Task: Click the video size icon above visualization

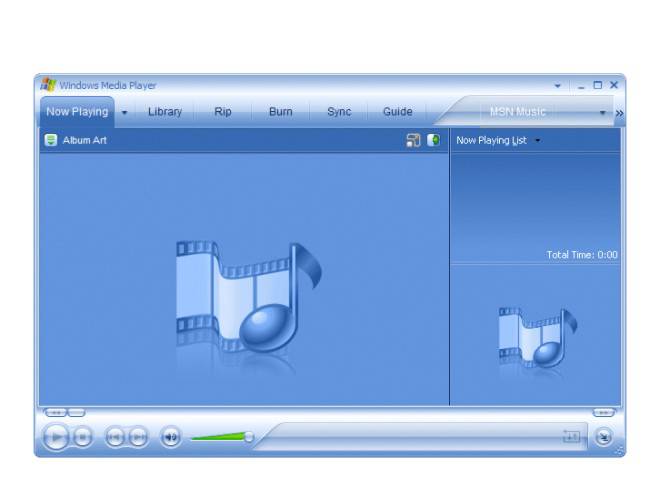Action: [x=413, y=140]
